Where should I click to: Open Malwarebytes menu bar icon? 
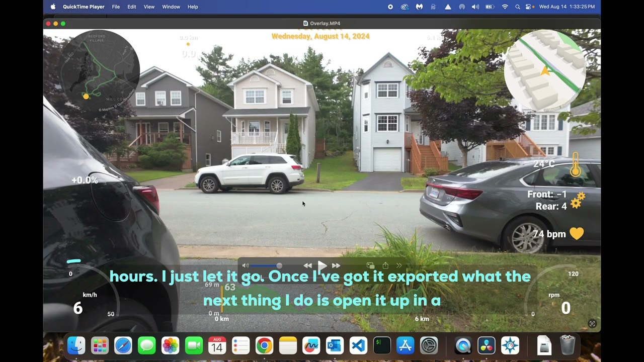tap(419, 7)
